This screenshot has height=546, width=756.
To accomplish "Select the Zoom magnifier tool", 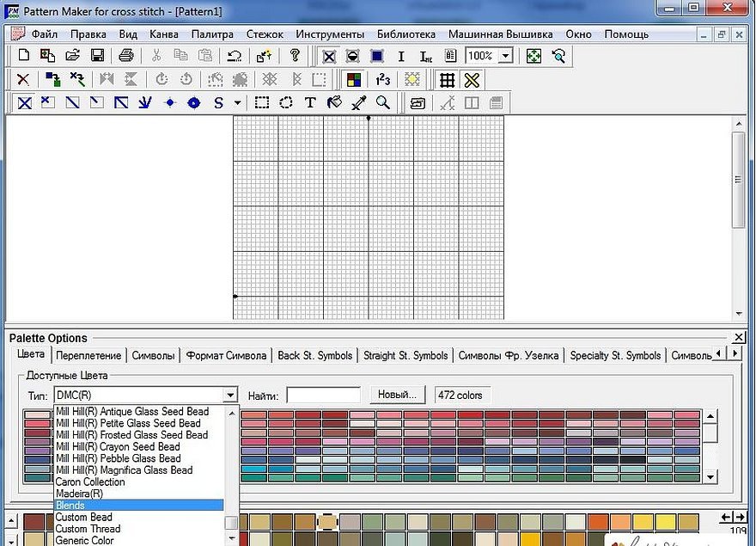I will tap(383, 102).
